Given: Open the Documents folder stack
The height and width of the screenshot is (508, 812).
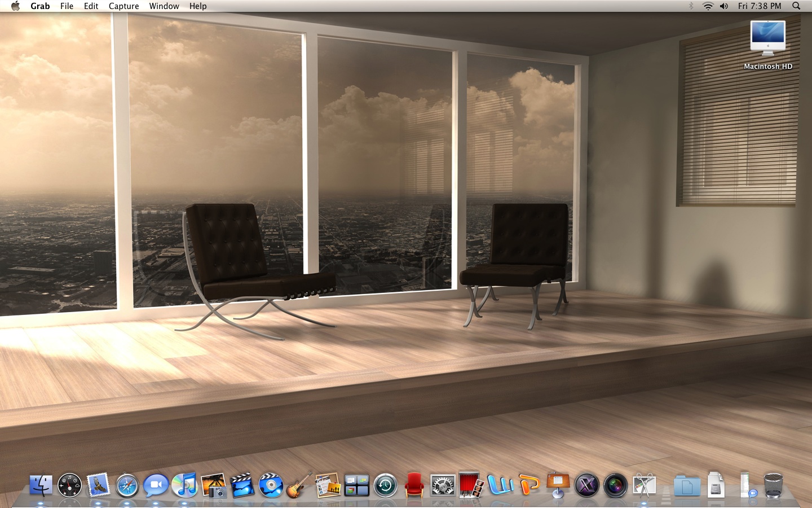Looking at the screenshot, I should (x=687, y=485).
